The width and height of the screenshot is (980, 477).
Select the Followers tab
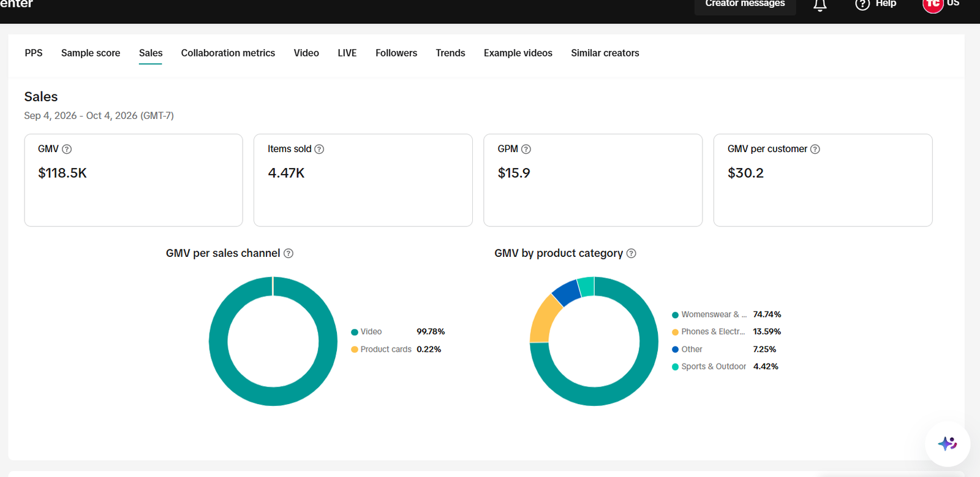coord(396,53)
